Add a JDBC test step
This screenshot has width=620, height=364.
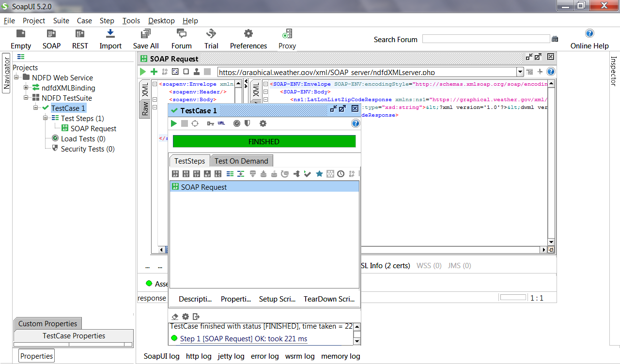click(217, 174)
